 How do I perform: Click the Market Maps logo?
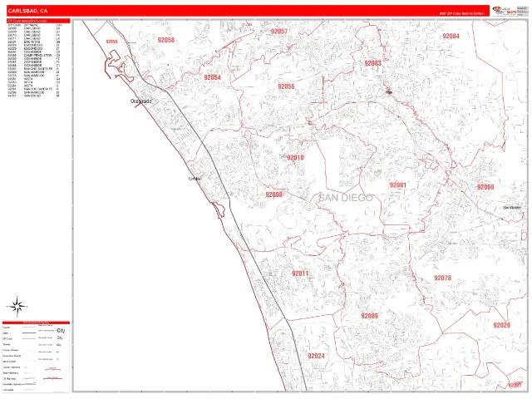tap(505, 11)
